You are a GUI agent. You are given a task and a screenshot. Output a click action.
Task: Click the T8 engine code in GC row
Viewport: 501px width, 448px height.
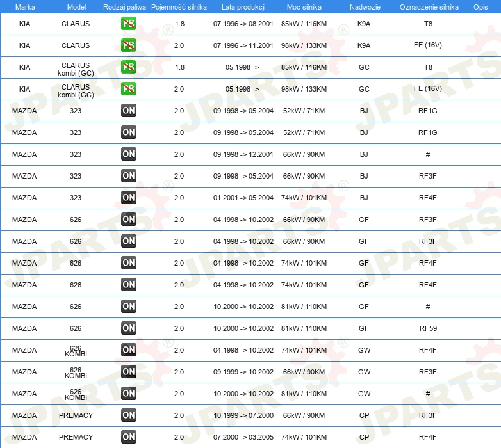(x=428, y=67)
